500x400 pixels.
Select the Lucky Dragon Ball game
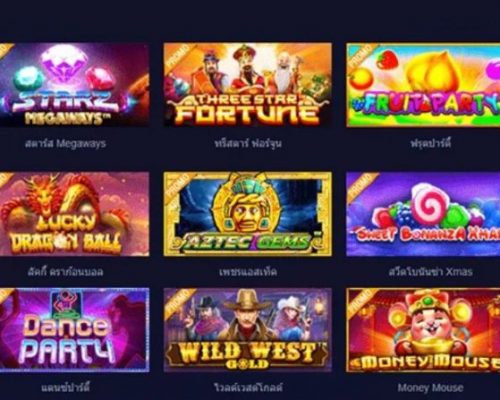pos(74,214)
